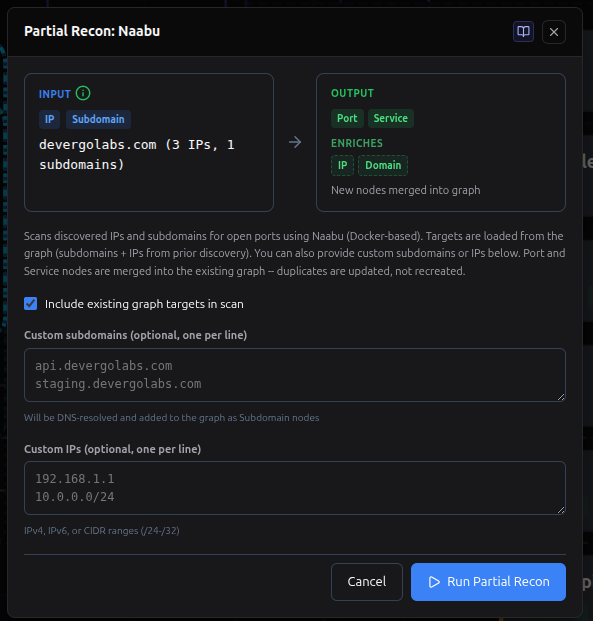Click the INPUT info circle icon
This screenshot has height=621, width=593.
click(83, 93)
